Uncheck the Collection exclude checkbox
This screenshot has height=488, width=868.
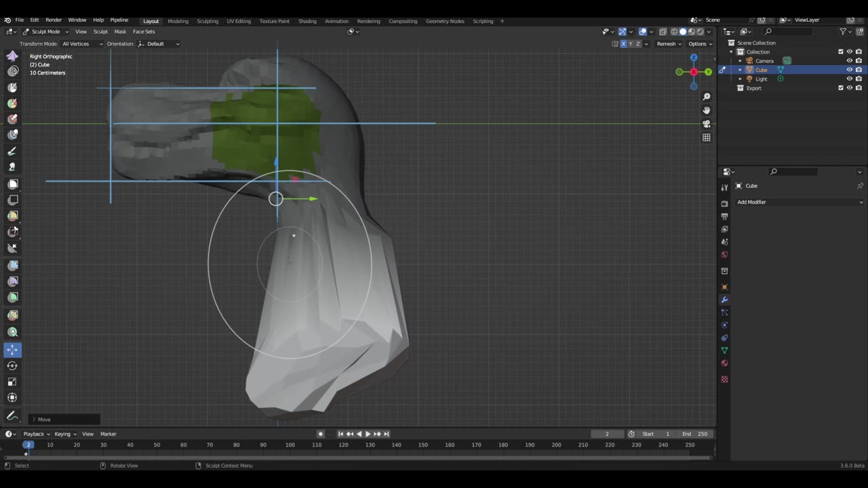pyautogui.click(x=841, y=52)
